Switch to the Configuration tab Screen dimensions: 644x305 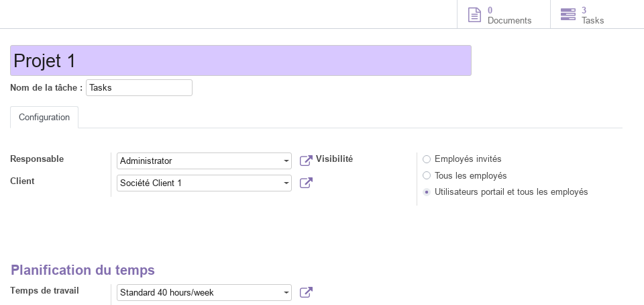[44, 117]
